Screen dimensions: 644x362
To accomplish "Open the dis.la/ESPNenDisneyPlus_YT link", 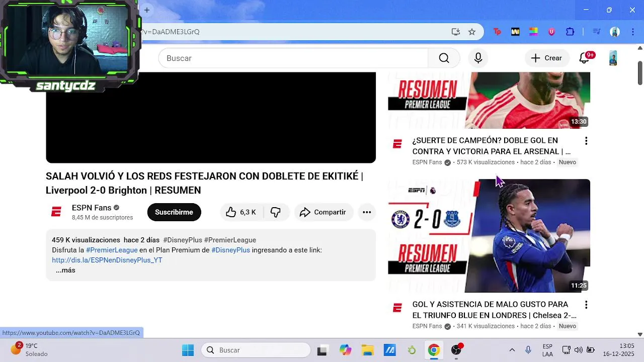I will pos(107,260).
